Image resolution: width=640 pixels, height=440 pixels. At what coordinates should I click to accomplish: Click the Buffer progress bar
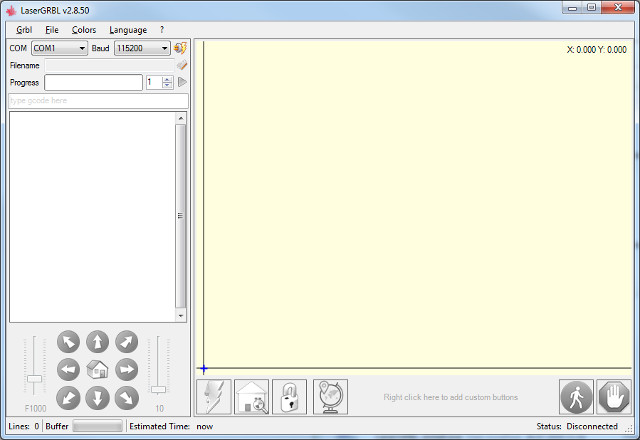(x=98, y=427)
